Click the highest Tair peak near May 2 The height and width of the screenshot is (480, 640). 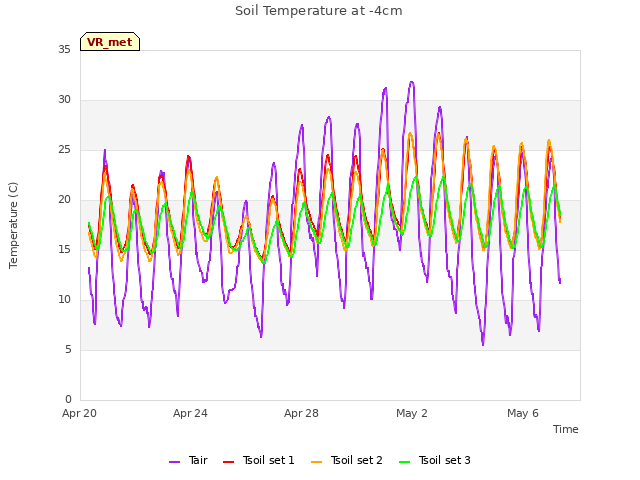411,82
